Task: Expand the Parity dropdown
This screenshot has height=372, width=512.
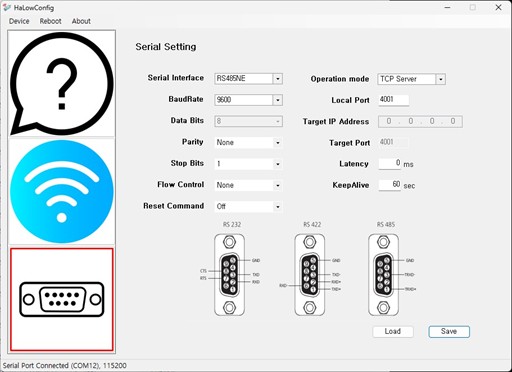Action: tap(248, 143)
